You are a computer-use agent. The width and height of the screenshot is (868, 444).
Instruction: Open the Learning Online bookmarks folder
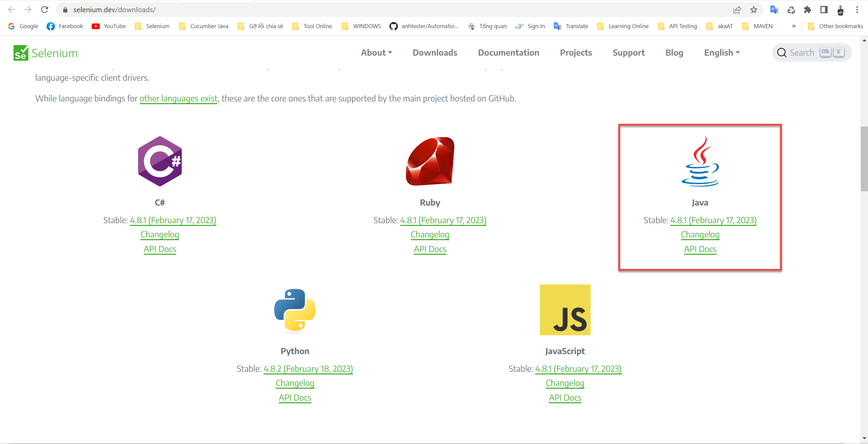point(623,26)
